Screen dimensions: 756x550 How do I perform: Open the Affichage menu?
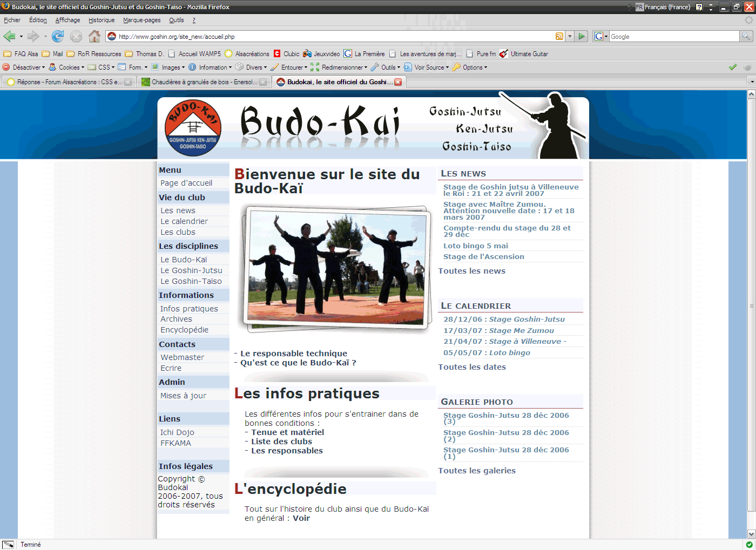coord(67,20)
